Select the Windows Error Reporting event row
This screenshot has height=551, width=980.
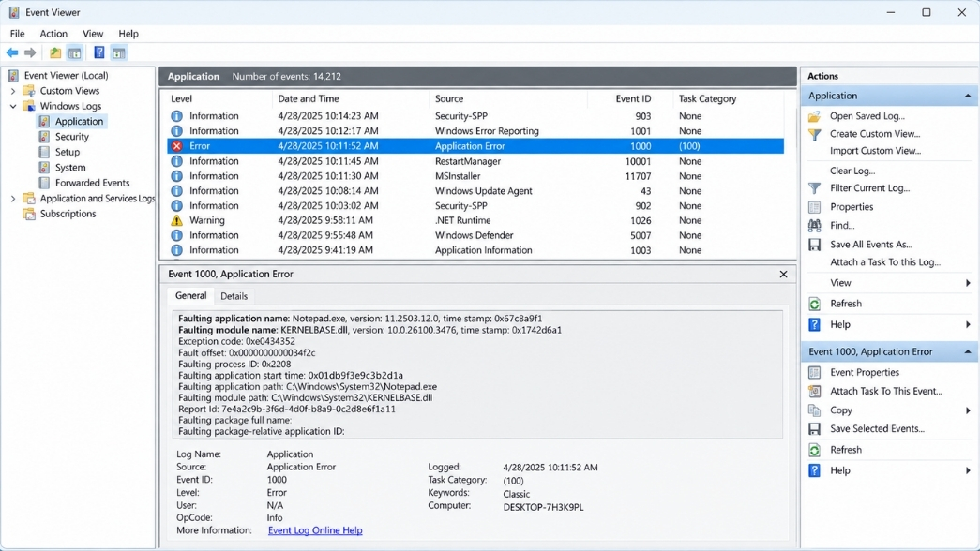475,131
